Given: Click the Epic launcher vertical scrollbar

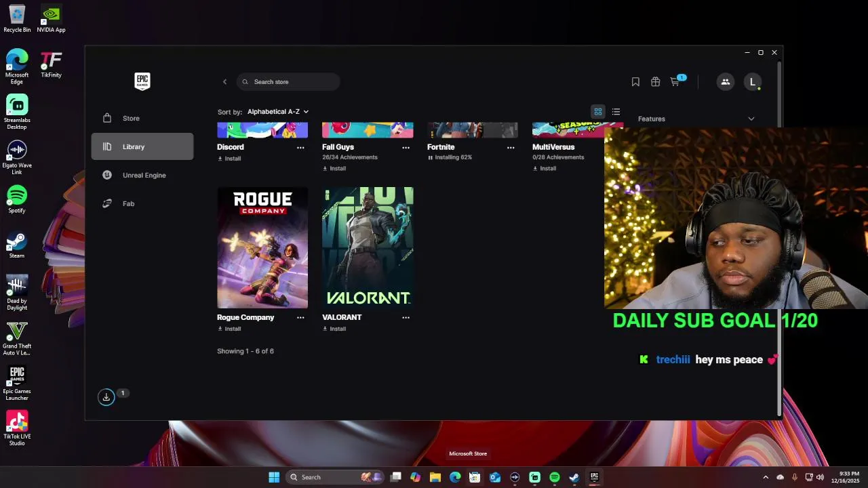Looking at the screenshot, I should tap(779, 237).
